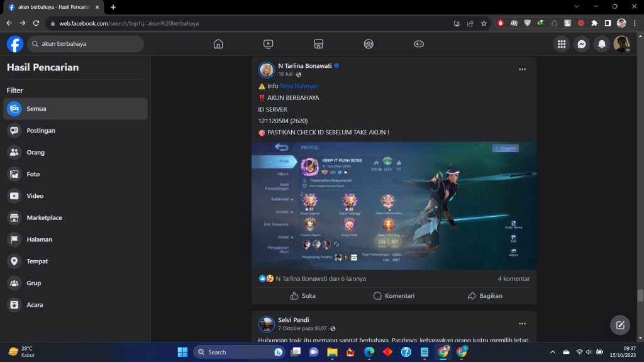Open File Explorer from the taskbar
This screenshot has height=362, width=644.
click(x=332, y=352)
